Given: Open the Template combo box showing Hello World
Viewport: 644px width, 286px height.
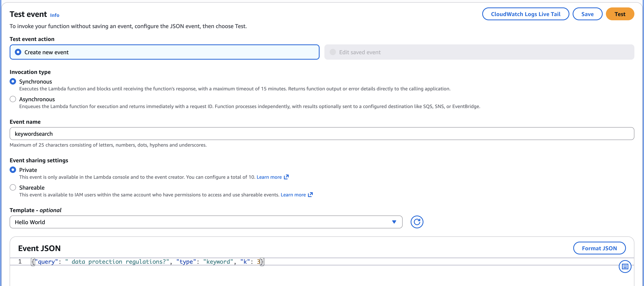Looking at the screenshot, I should (x=206, y=222).
